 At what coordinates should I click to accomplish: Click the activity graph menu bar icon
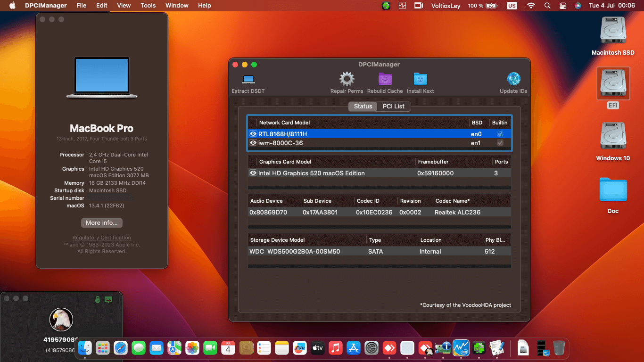click(402, 6)
